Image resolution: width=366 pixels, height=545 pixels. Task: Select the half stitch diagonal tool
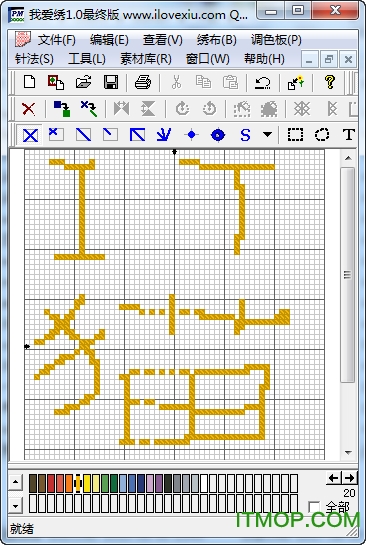coord(83,135)
